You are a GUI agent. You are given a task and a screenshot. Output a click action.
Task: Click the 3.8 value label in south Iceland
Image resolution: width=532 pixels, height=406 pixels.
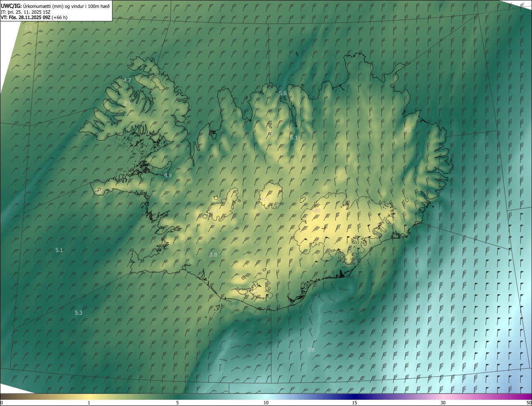click(x=213, y=254)
